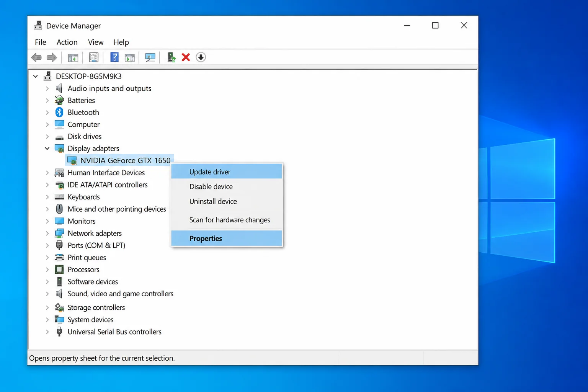Collapse the Display adapters category
Viewport: 588px width, 392px height.
pyautogui.click(x=47, y=149)
